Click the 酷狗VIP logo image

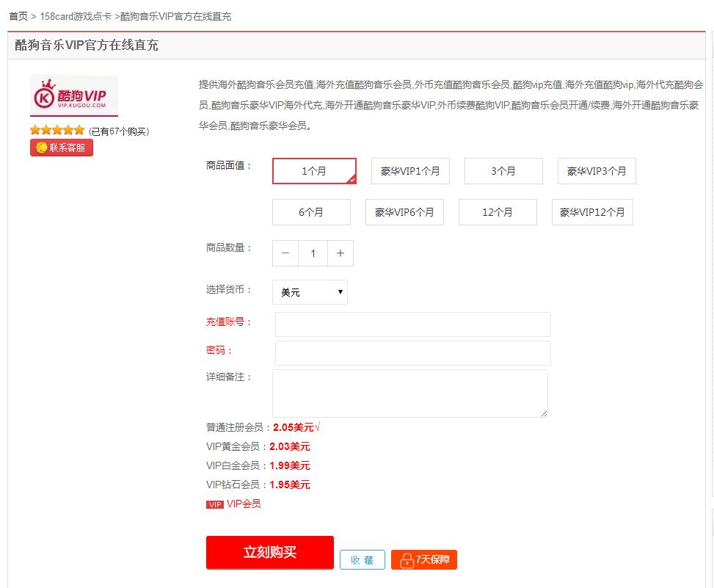click(74, 95)
